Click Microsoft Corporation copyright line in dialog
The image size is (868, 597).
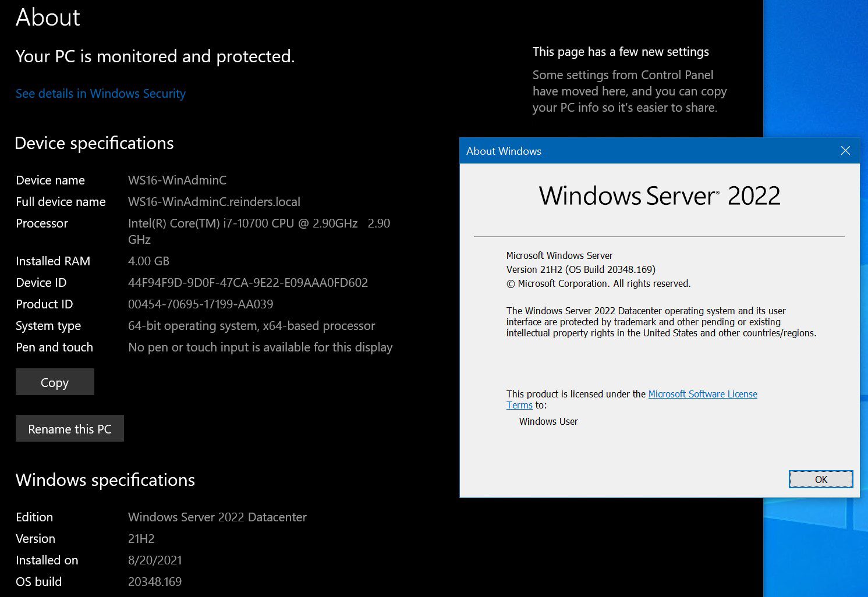coord(598,283)
